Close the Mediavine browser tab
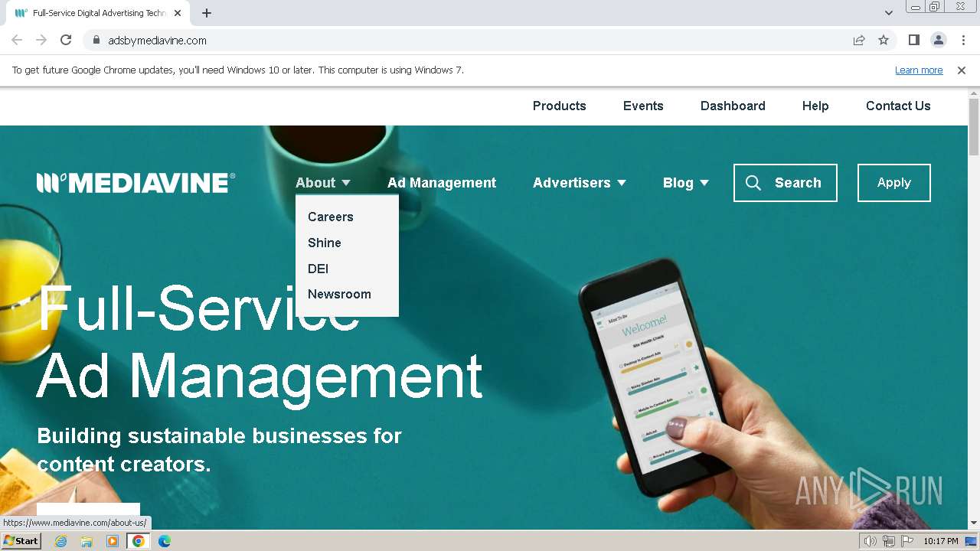 [x=178, y=13]
